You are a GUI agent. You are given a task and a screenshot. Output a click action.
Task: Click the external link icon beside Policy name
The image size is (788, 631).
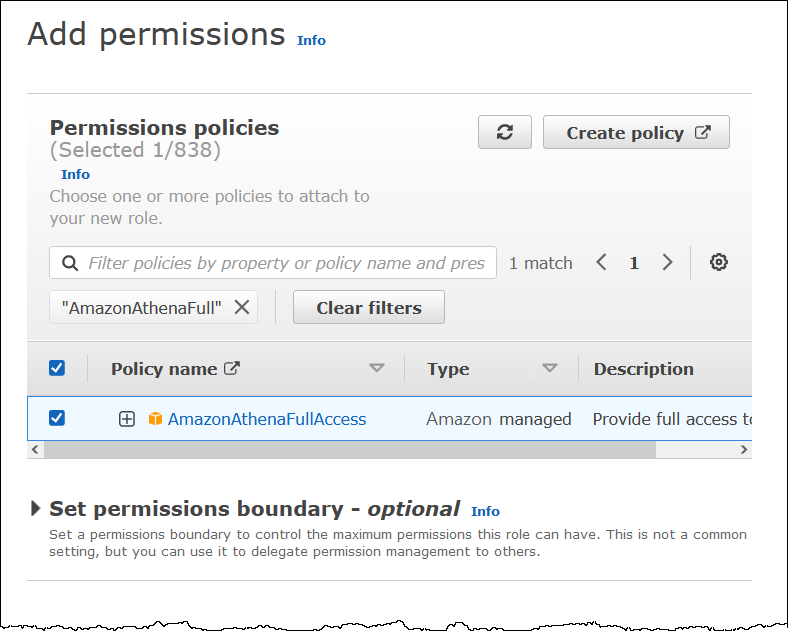pyautogui.click(x=232, y=368)
